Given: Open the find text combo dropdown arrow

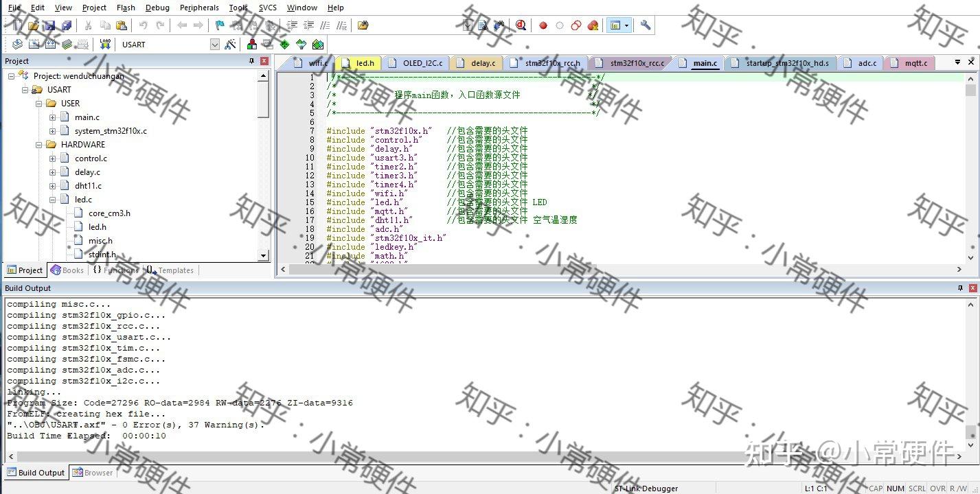Looking at the screenshot, I should tap(468, 25).
